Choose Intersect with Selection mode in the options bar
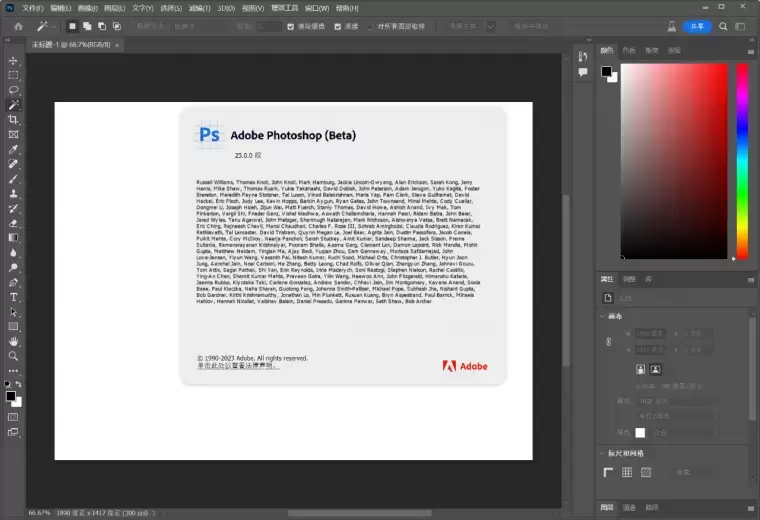The width and height of the screenshot is (760, 520). tap(117, 26)
